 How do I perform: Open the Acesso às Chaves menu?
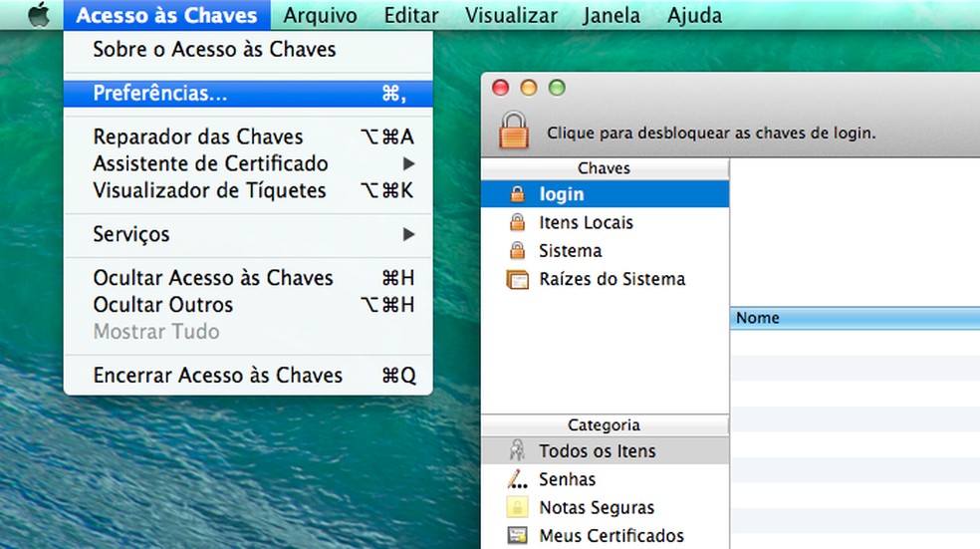tap(166, 15)
